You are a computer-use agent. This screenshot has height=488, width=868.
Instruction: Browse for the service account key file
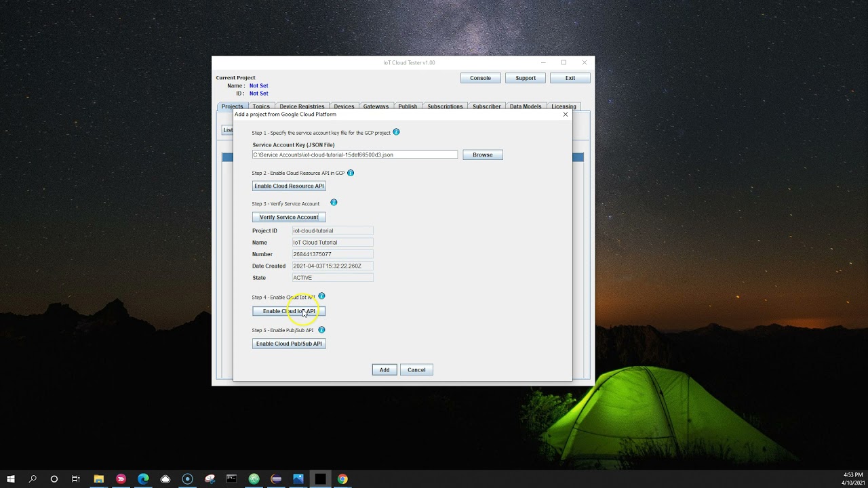tap(483, 155)
